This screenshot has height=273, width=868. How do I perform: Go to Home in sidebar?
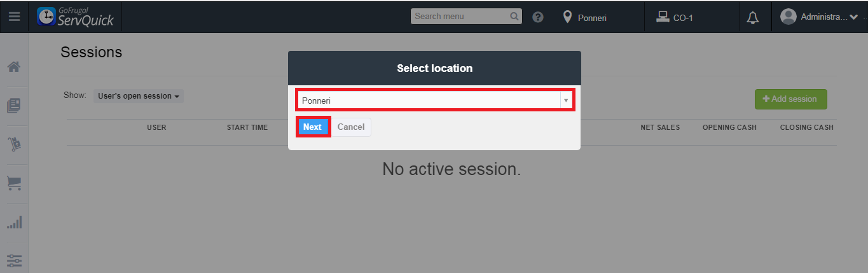pyautogui.click(x=14, y=67)
